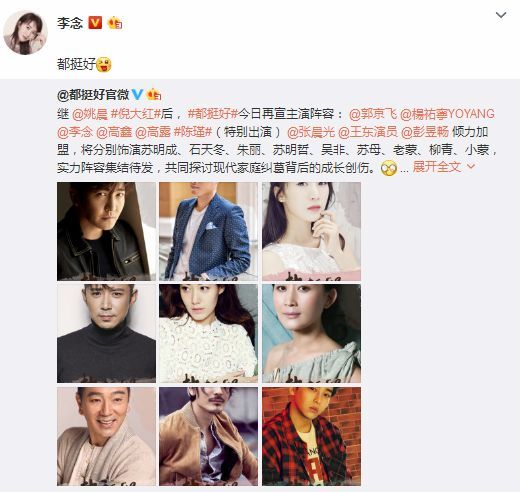
Task: Open thumbnail of person in red plaid shirt
Action: coord(311,436)
